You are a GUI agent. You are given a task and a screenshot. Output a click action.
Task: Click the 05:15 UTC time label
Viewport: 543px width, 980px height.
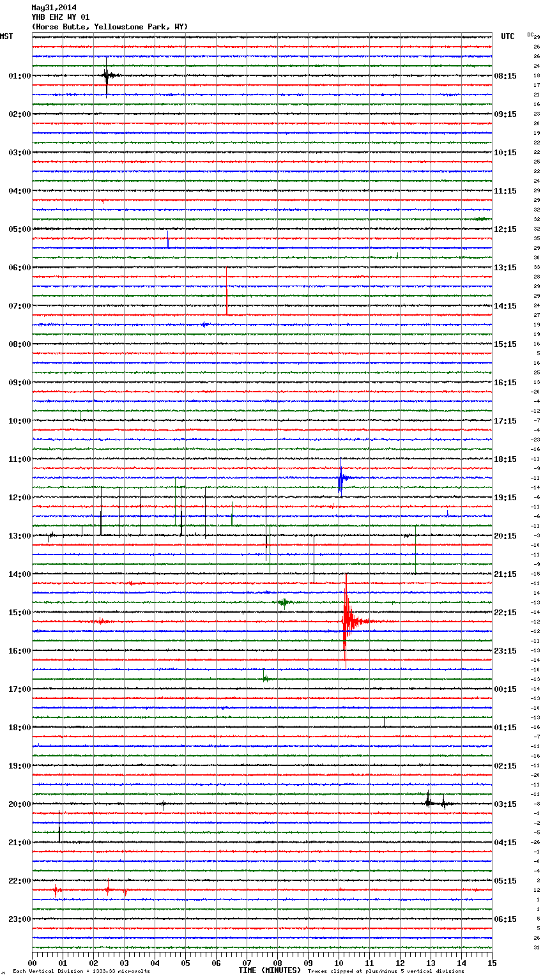click(505, 881)
